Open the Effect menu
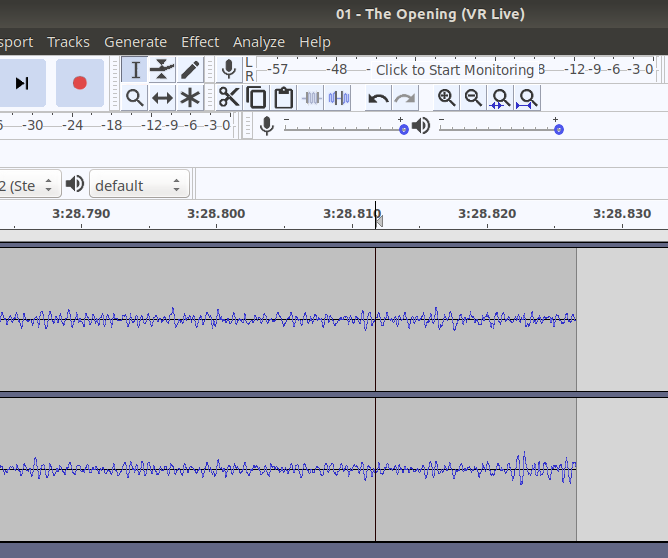The height and width of the screenshot is (558, 668). pos(200,42)
